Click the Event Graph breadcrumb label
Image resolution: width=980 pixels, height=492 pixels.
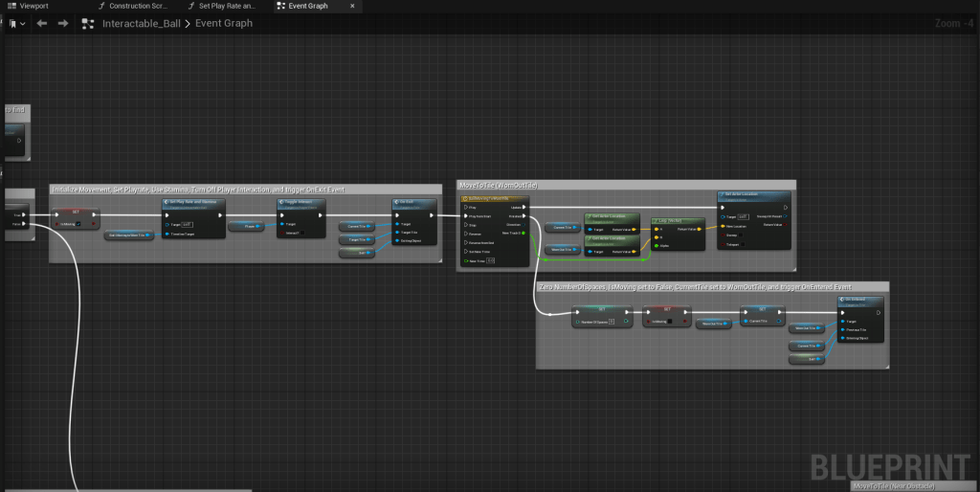(224, 23)
